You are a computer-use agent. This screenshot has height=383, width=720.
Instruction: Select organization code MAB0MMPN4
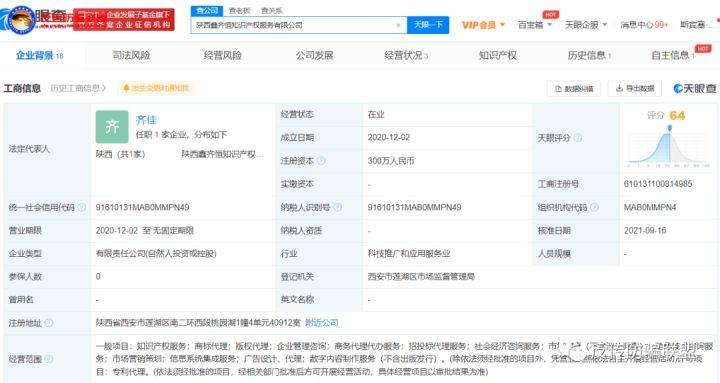650,207
